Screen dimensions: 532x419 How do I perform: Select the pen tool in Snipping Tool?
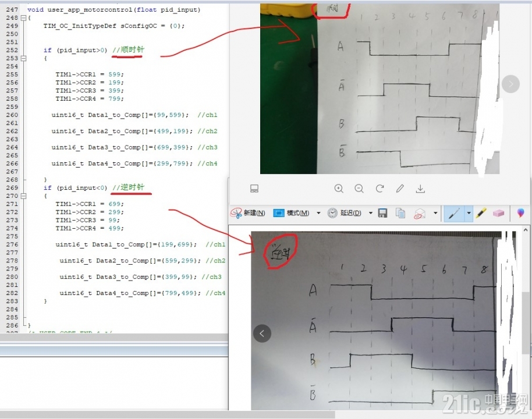click(454, 214)
